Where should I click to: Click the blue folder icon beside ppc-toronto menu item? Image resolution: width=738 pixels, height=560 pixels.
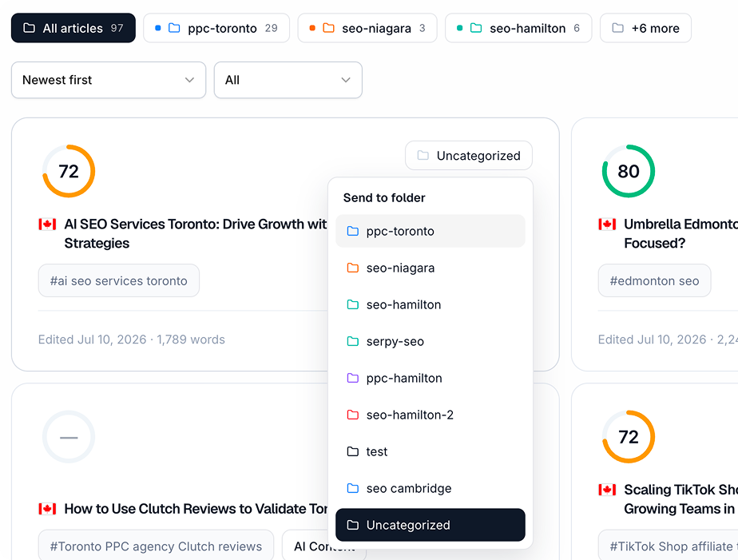[352, 231]
